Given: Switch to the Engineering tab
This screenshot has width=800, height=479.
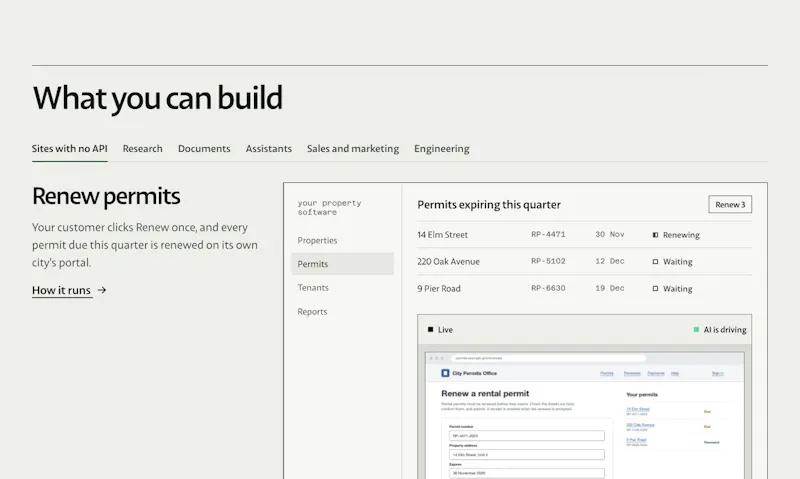Looking at the screenshot, I should [441, 149].
